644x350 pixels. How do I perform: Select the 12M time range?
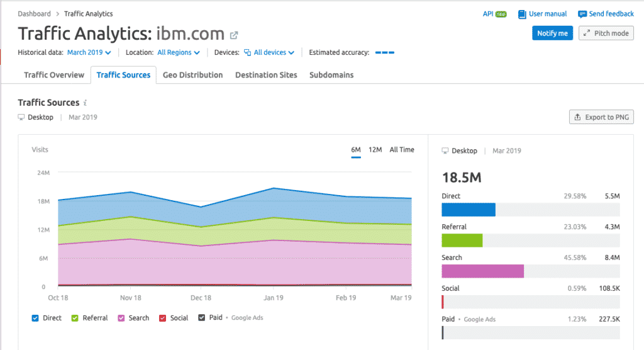click(375, 150)
